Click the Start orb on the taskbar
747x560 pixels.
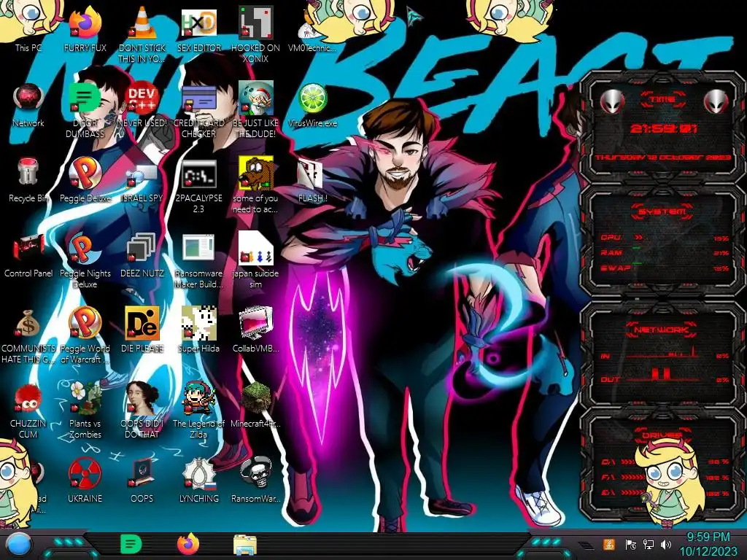pyautogui.click(x=18, y=544)
